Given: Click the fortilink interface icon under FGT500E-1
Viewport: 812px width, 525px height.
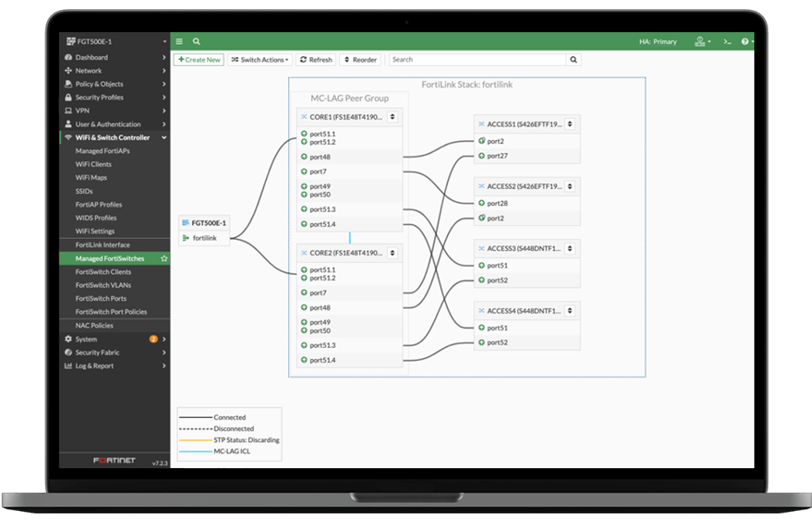Looking at the screenshot, I should click(185, 239).
